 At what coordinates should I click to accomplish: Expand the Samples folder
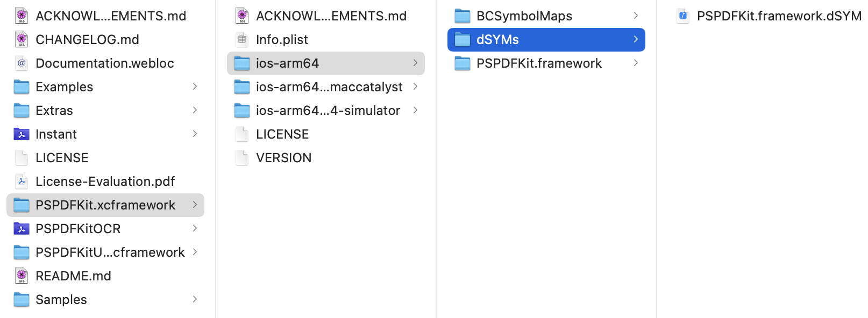[195, 299]
